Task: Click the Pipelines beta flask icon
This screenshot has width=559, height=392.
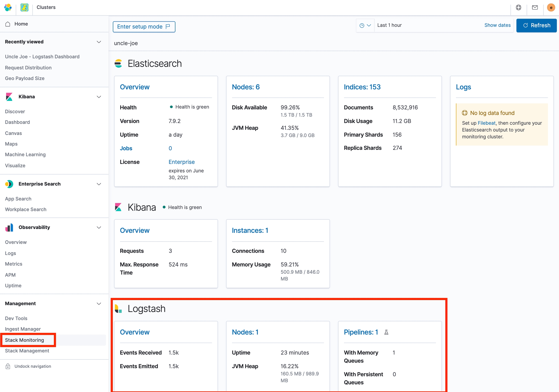Action: coord(386,332)
